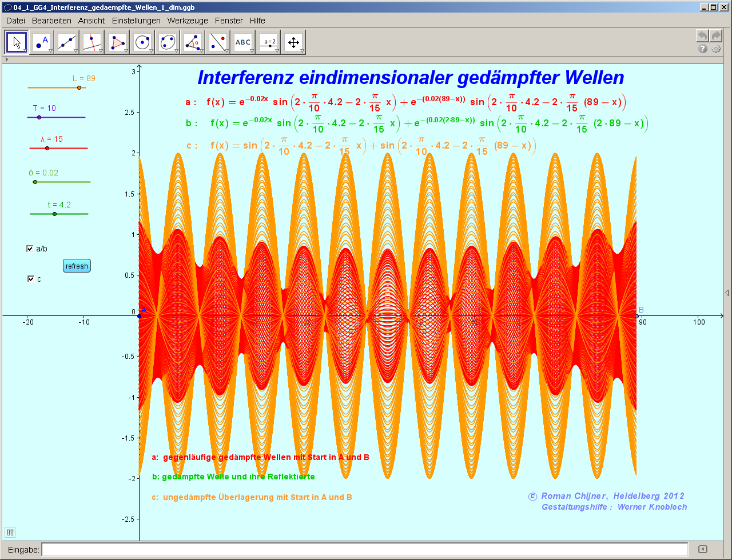Open the Werkzeuge menu

pyautogui.click(x=189, y=21)
